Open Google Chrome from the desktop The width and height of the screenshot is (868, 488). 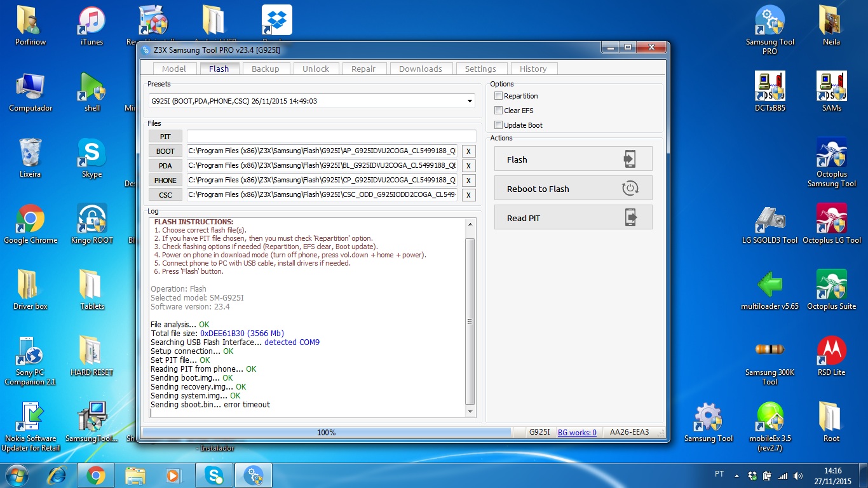coord(31,224)
